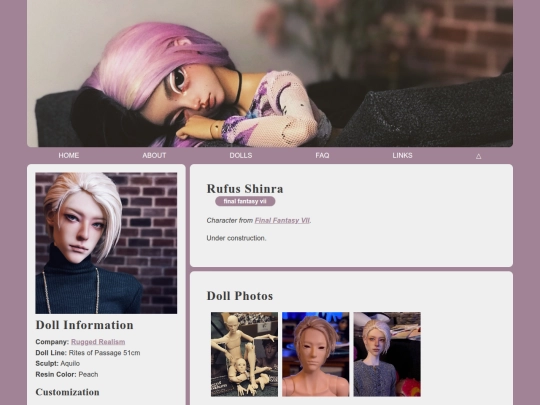540x405 pixels.
Task: Follow the Final Fantasy VII link
Action: (x=282, y=220)
